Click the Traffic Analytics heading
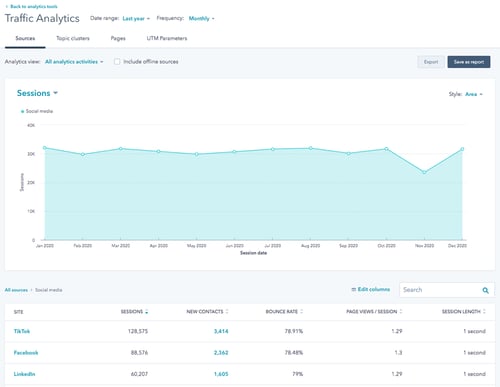 coord(42,18)
